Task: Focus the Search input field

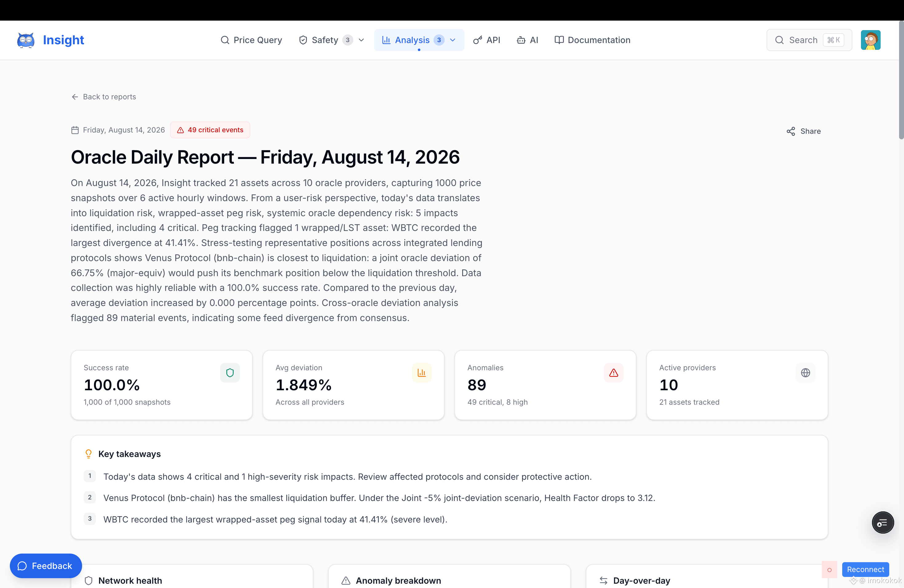Action: point(809,40)
